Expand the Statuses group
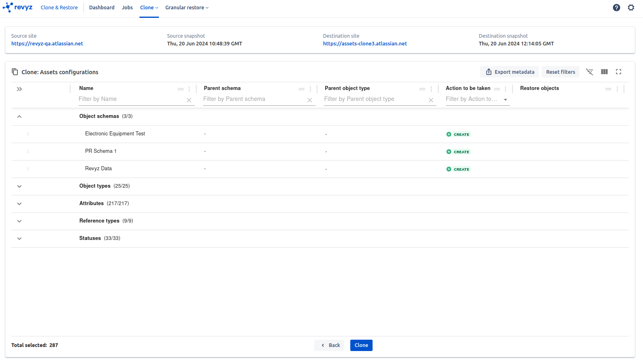This screenshot has width=643, height=364. (19, 239)
